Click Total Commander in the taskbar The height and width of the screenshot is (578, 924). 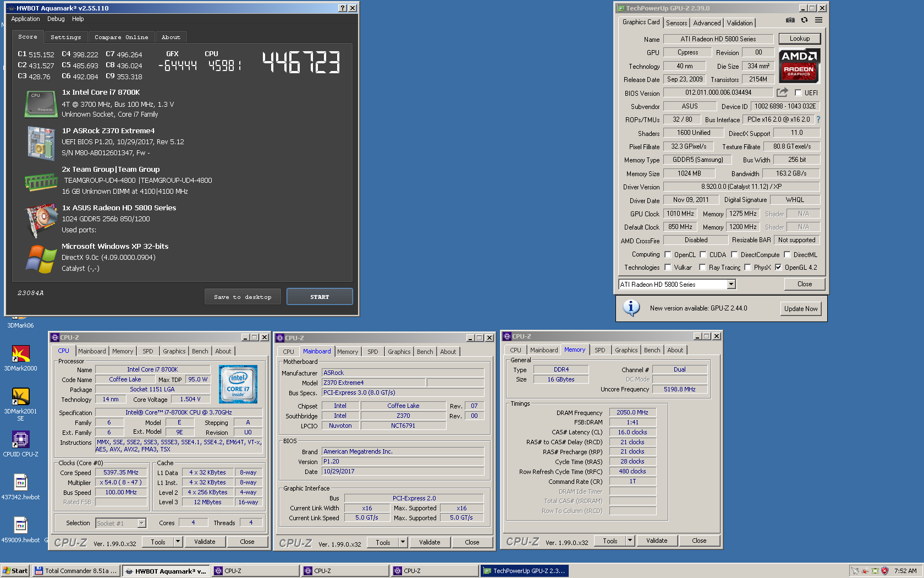[x=76, y=571]
